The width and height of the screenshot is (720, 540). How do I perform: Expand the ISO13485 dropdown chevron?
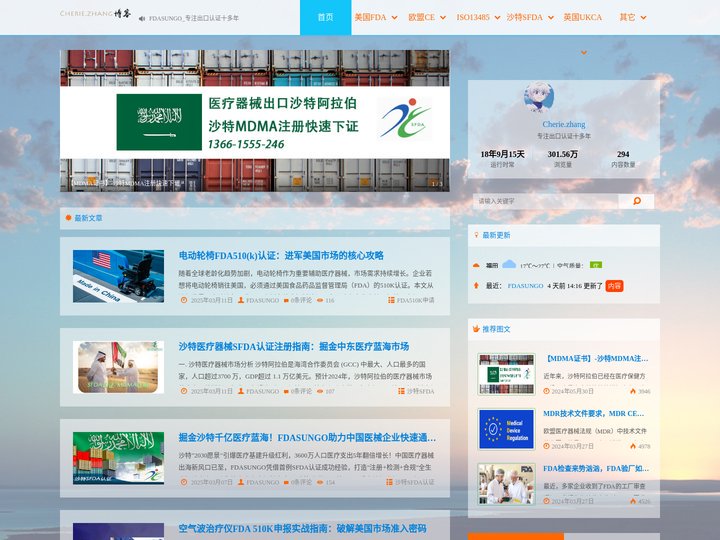497,18
